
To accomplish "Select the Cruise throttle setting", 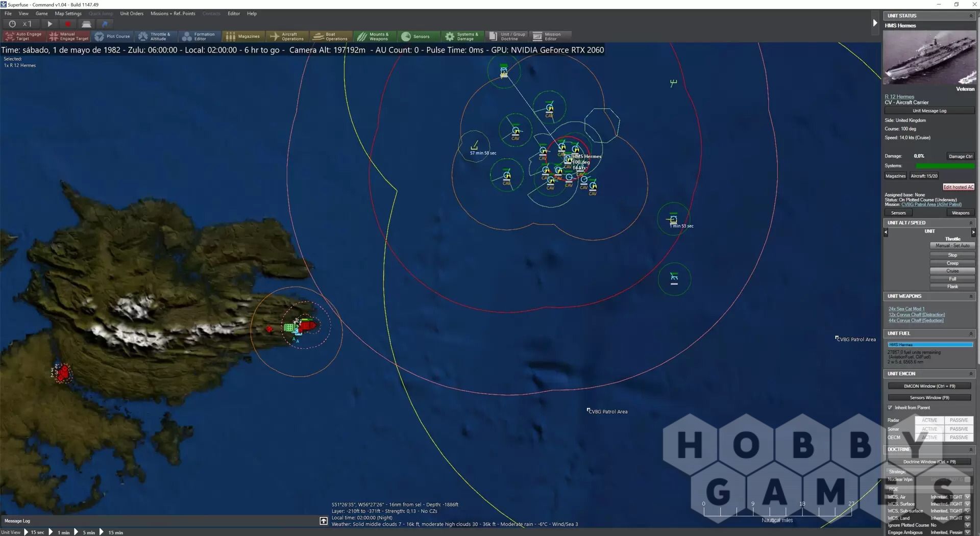I will [x=952, y=271].
